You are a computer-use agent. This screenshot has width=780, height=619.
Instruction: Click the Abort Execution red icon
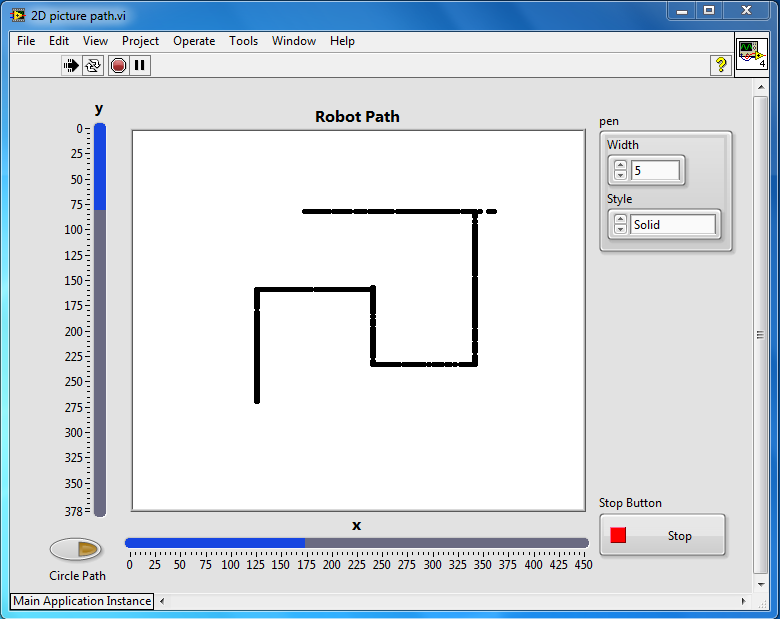tap(118, 65)
